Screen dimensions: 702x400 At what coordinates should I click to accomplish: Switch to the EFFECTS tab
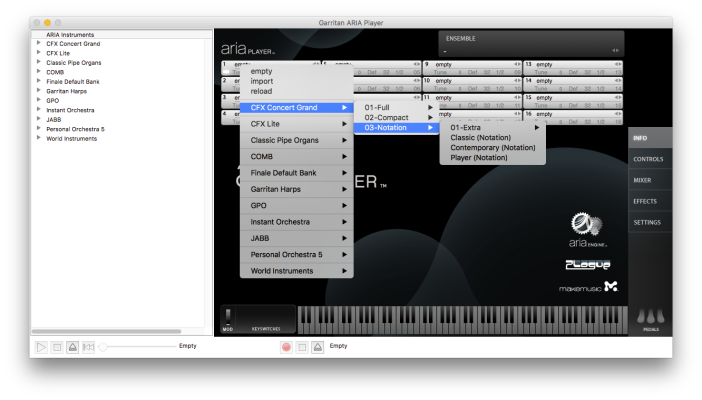pyautogui.click(x=650, y=201)
